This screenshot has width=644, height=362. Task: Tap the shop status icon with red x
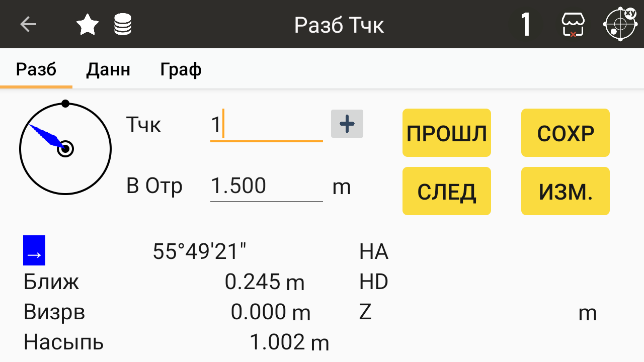point(573,25)
